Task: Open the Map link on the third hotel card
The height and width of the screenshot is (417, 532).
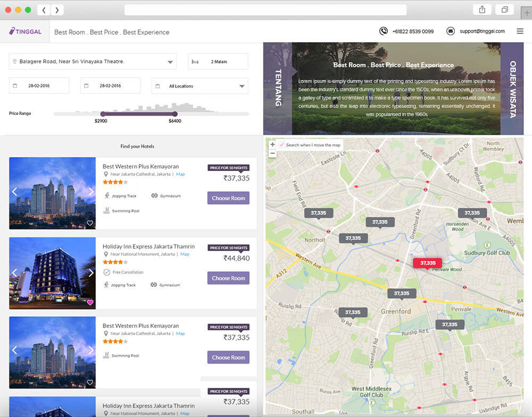Action: tap(180, 333)
